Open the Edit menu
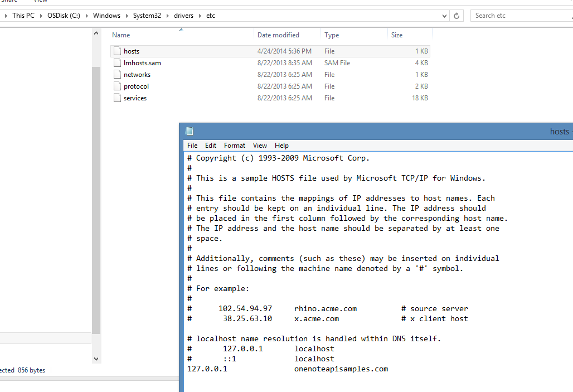 (210, 145)
